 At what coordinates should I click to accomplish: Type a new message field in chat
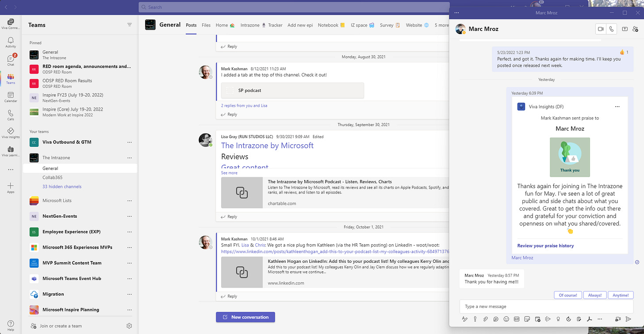click(x=547, y=306)
